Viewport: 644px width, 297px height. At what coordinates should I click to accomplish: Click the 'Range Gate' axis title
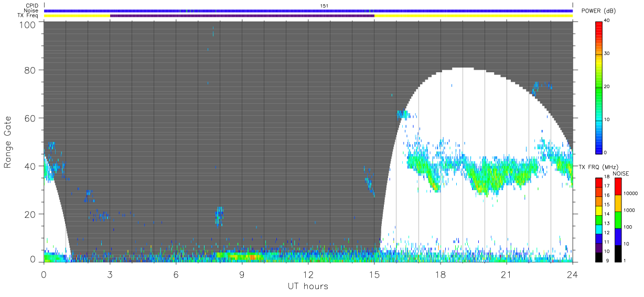(8, 142)
